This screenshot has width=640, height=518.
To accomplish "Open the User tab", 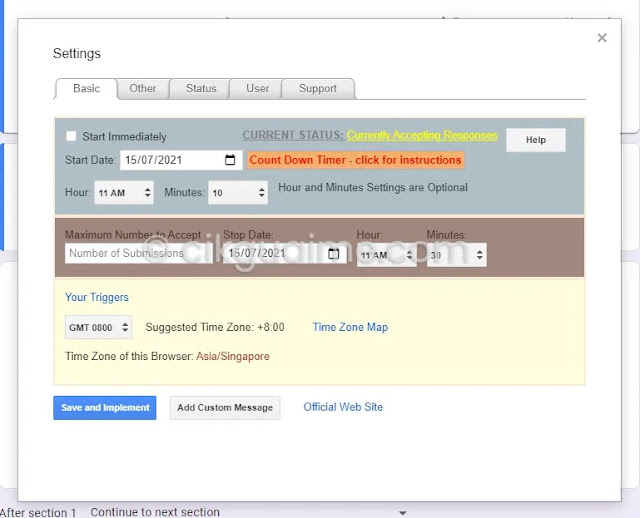I will click(x=258, y=88).
